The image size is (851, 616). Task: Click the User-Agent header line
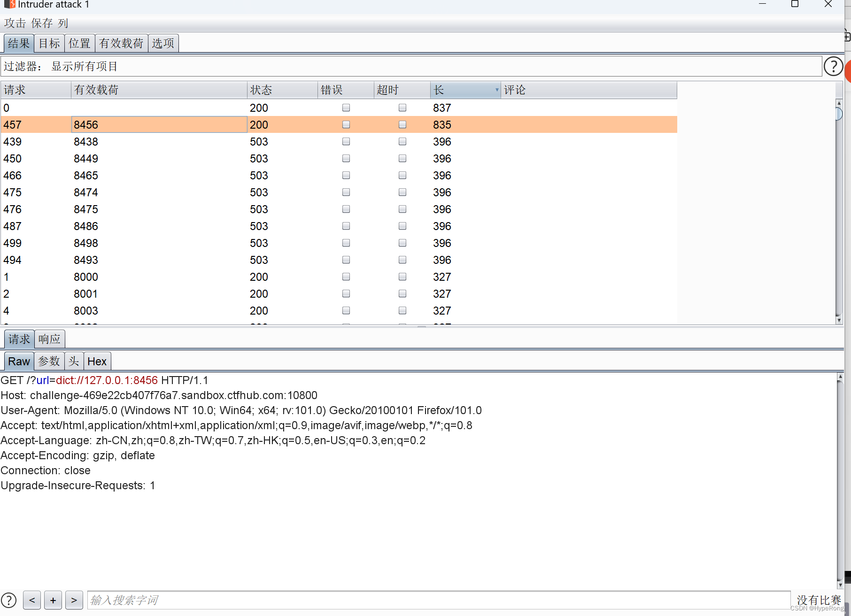point(241,410)
